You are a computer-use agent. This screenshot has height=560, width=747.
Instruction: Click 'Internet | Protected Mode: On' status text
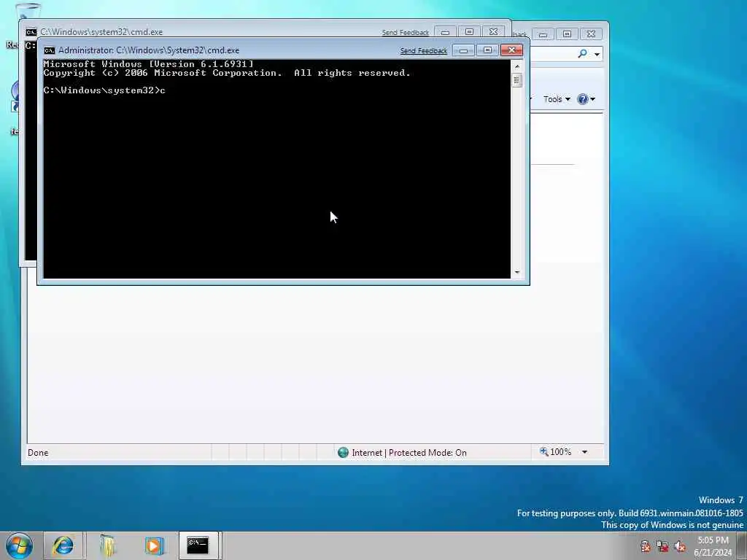tap(409, 452)
